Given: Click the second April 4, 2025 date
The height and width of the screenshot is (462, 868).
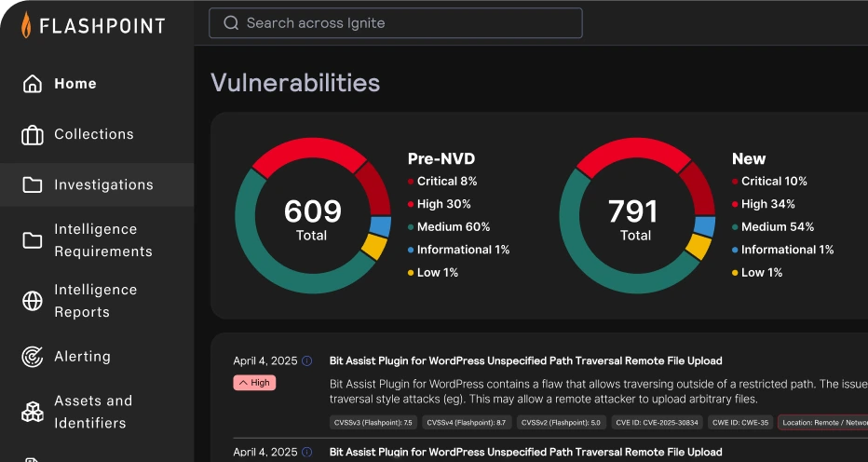Looking at the screenshot, I should pyautogui.click(x=265, y=452).
